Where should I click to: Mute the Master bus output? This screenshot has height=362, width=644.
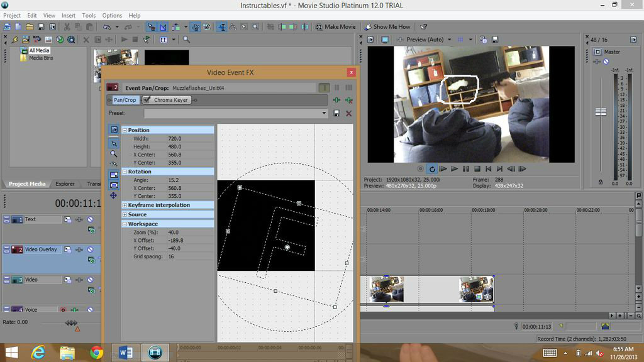click(606, 62)
